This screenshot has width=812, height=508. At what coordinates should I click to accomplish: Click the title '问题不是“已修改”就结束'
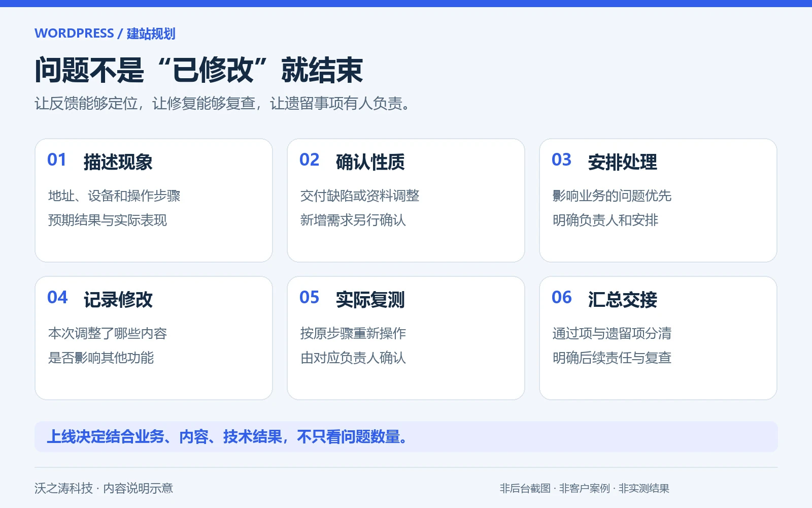(199, 70)
